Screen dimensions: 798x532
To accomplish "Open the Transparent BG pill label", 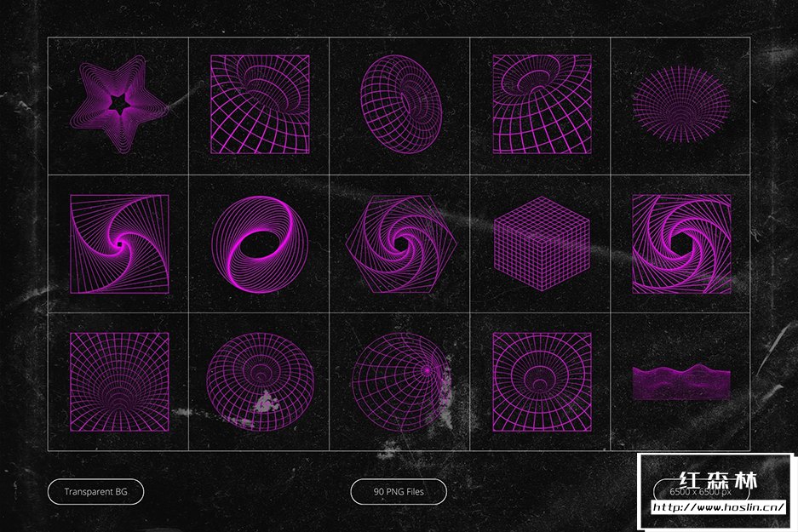I will click(95, 492).
